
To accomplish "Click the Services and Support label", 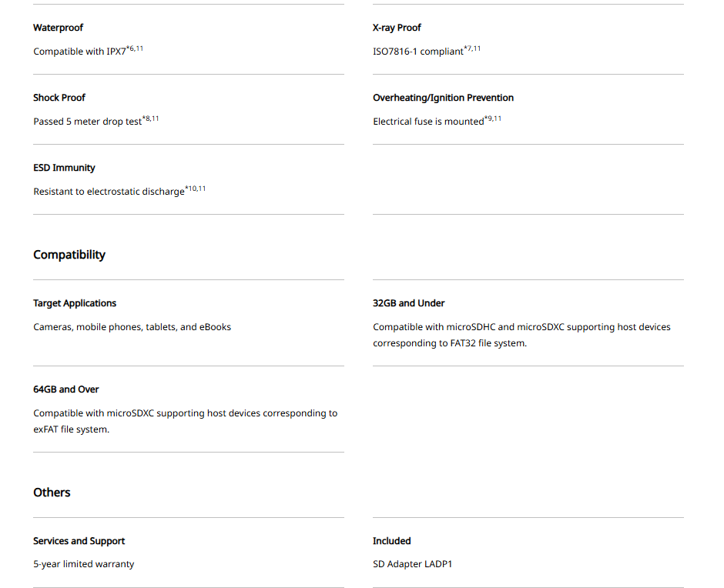I will click(x=79, y=541).
